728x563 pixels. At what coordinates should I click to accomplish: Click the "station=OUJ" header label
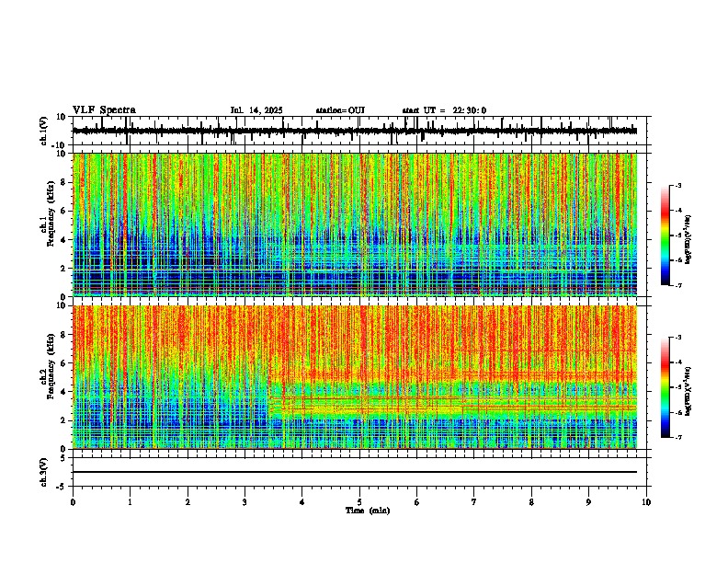click(340, 110)
